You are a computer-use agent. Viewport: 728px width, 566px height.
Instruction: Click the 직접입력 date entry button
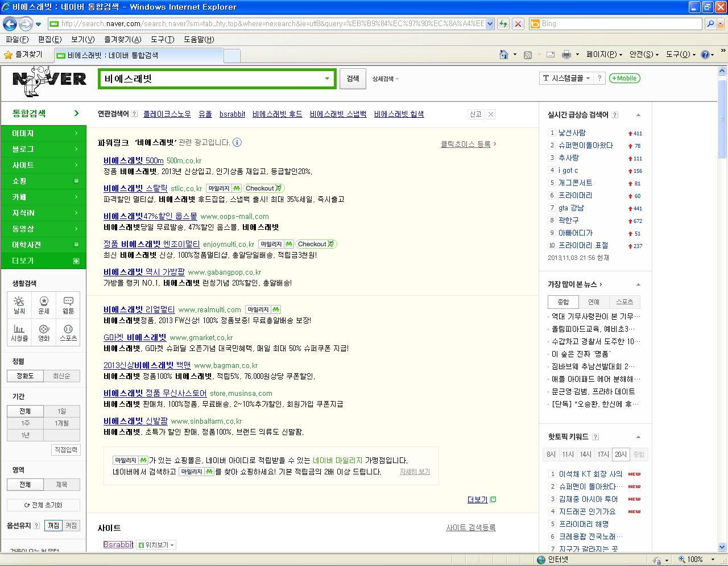pyautogui.click(x=66, y=450)
